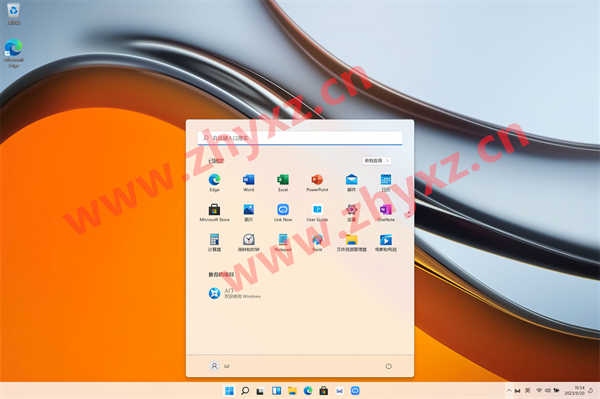Screen dimensions: 600x399
Task: Open the Mail app in Start menu
Action: [351, 182]
